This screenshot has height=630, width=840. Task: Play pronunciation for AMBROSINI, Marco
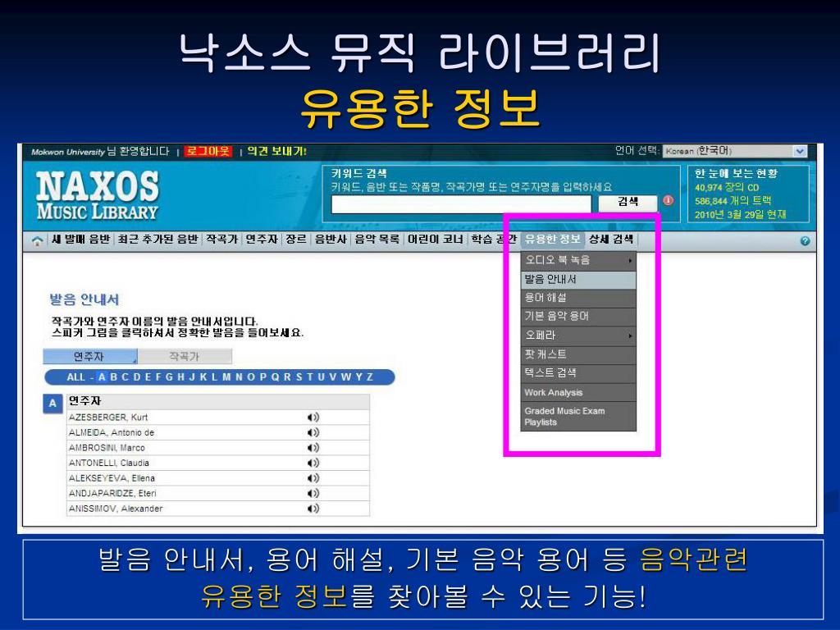point(313,448)
